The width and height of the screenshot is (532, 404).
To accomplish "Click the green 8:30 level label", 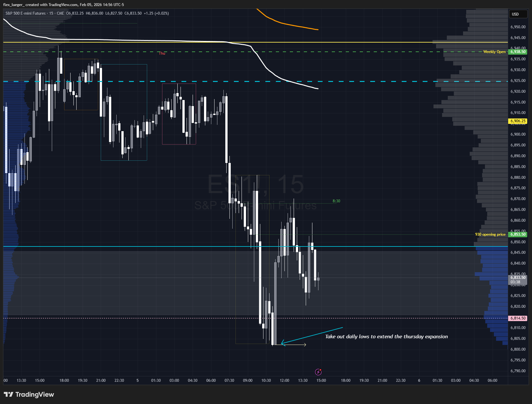I will [x=336, y=201].
